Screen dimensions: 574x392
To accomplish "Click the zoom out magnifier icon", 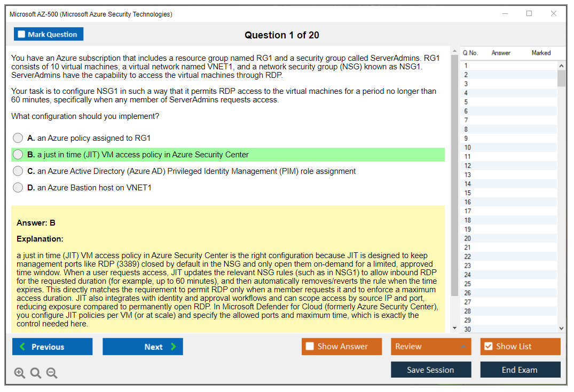I will (x=52, y=373).
